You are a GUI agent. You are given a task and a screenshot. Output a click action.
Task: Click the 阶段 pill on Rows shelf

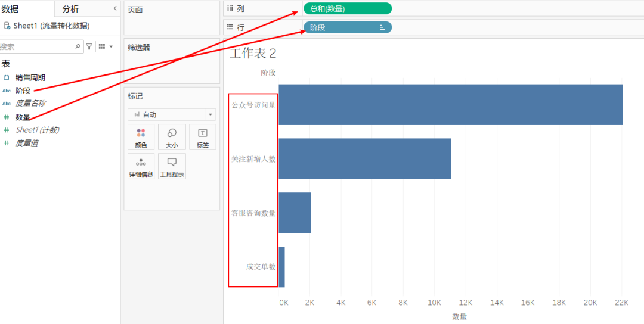[x=340, y=27]
